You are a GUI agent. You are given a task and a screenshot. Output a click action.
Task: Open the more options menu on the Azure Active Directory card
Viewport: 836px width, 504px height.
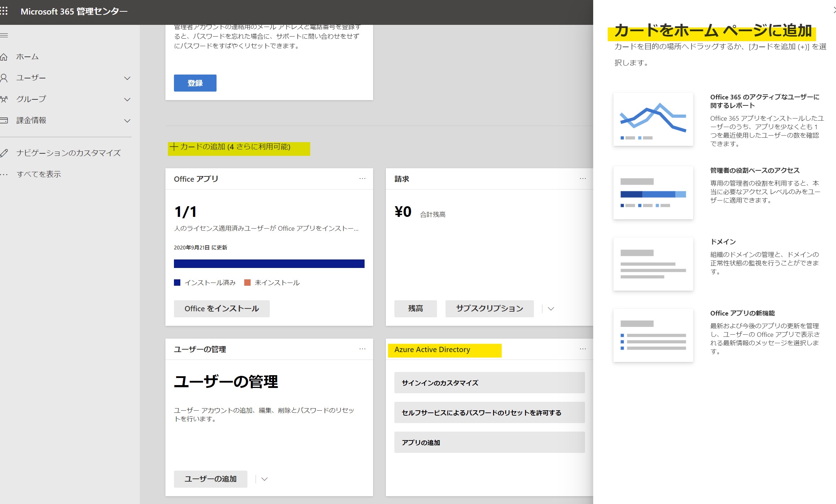(x=583, y=349)
